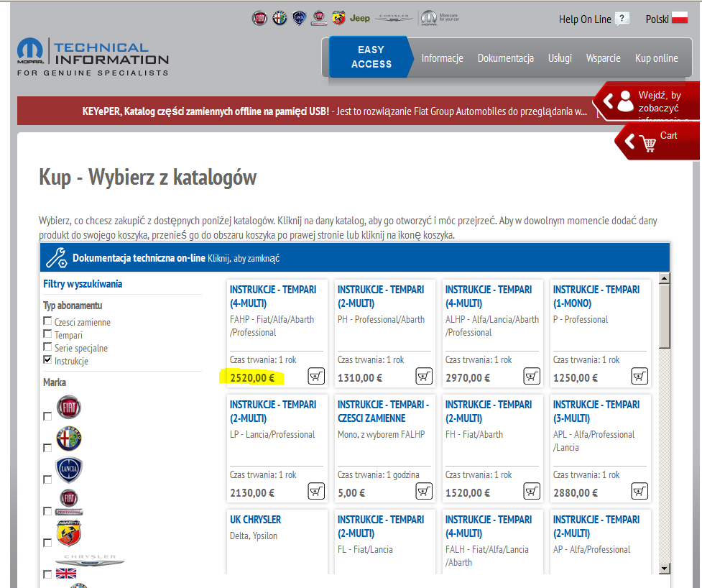The height and width of the screenshot is (588, 702).
Task: Open the Kup online menu
Action: click(x=656, y=58)
